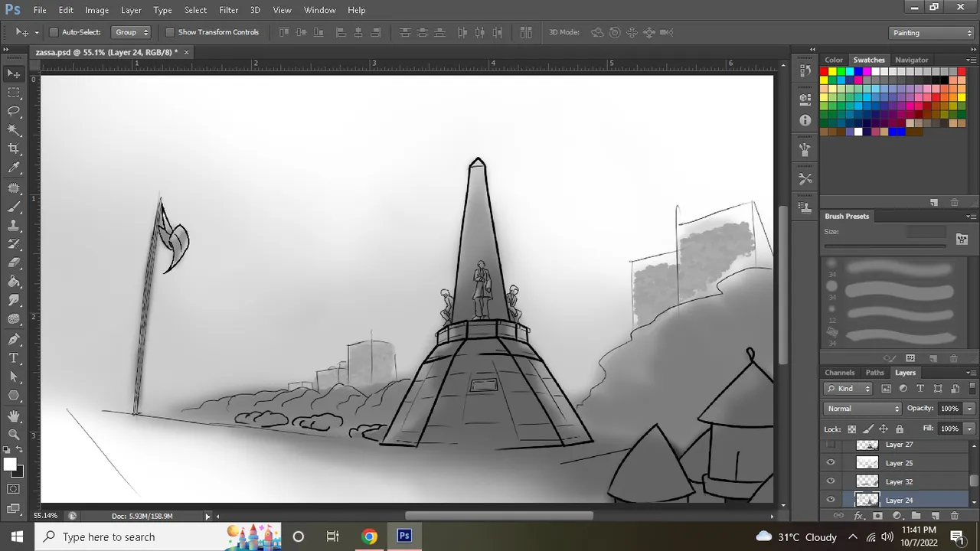Choose the Eraser tool
This screenshot has height=551, width=980.
(14, 264)
